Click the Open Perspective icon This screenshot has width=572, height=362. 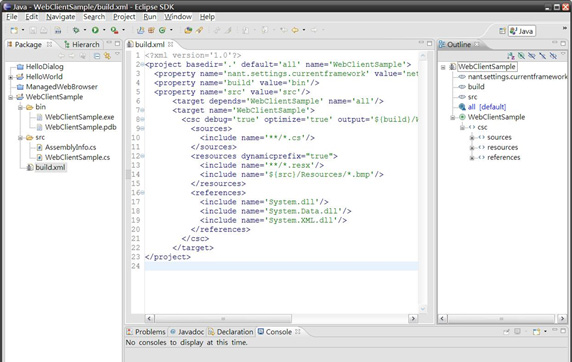pyautogui.click(x=502, y=31)
